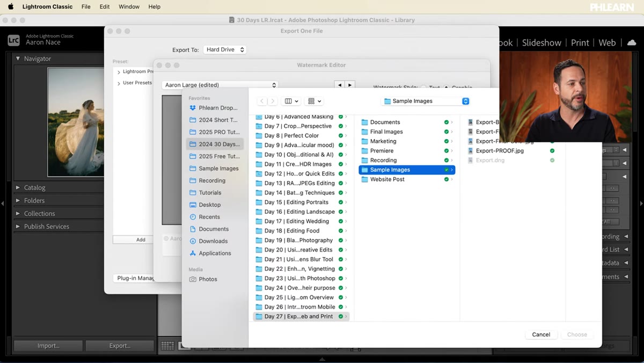Select the Website Post folder
This screenshot has width=644, height=363.
[407, 179]
